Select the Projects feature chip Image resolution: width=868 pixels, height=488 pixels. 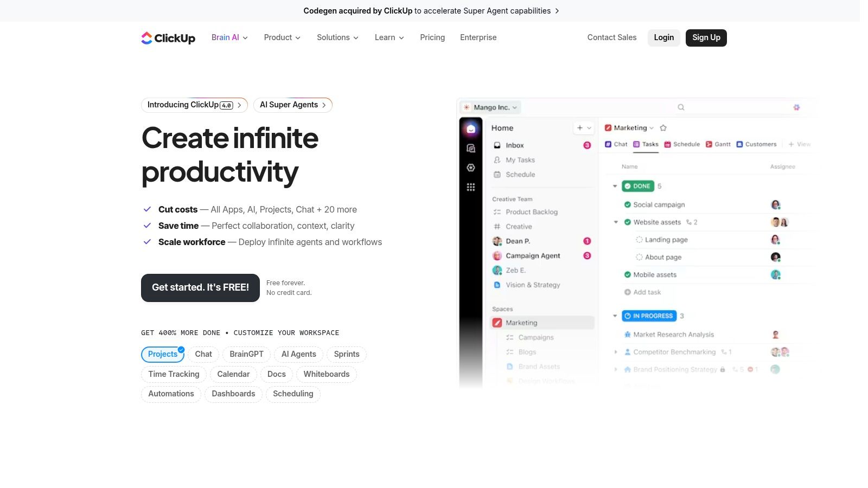coord(163,354)
